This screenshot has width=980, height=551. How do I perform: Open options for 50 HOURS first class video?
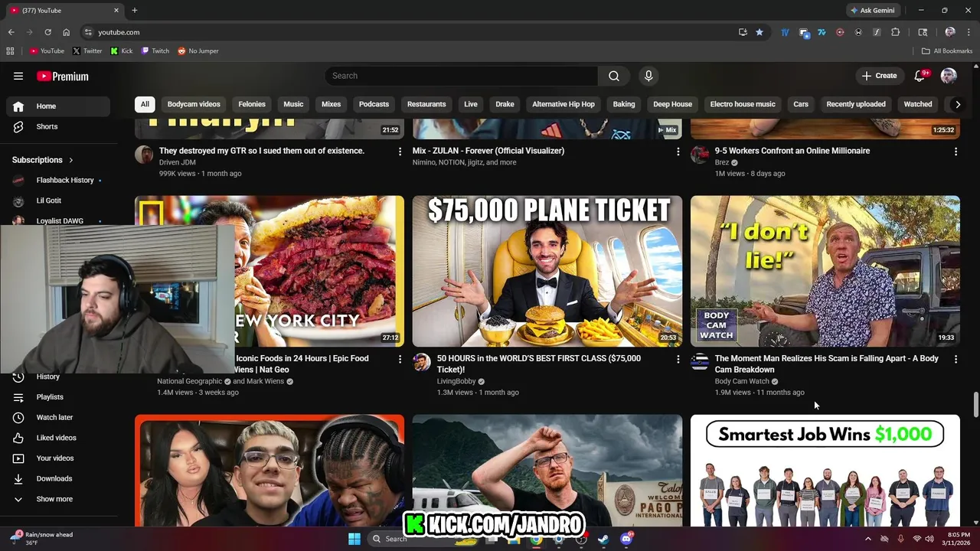point(678,359)
